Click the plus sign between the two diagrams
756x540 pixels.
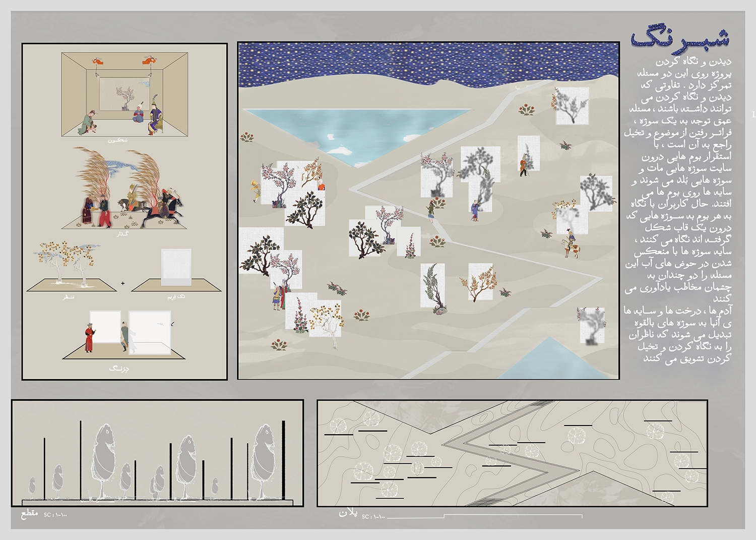(123, 283)
